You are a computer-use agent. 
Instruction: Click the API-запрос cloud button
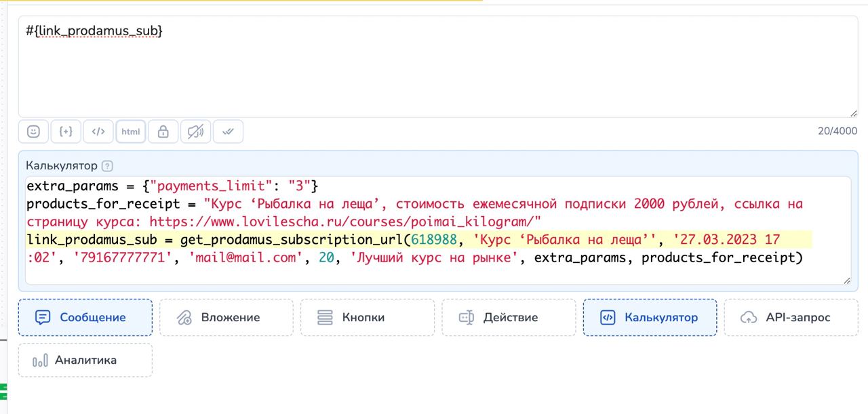tap(791, 317)
